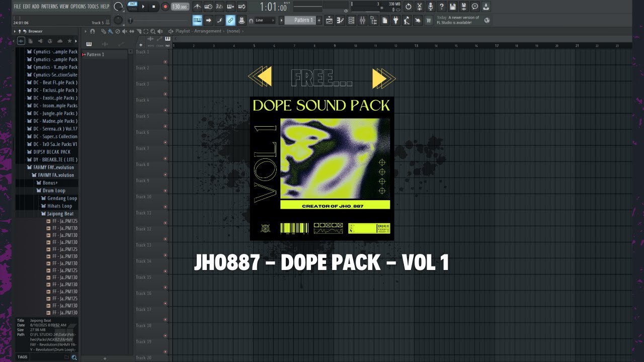Switch to Song mode

[132, 9]
